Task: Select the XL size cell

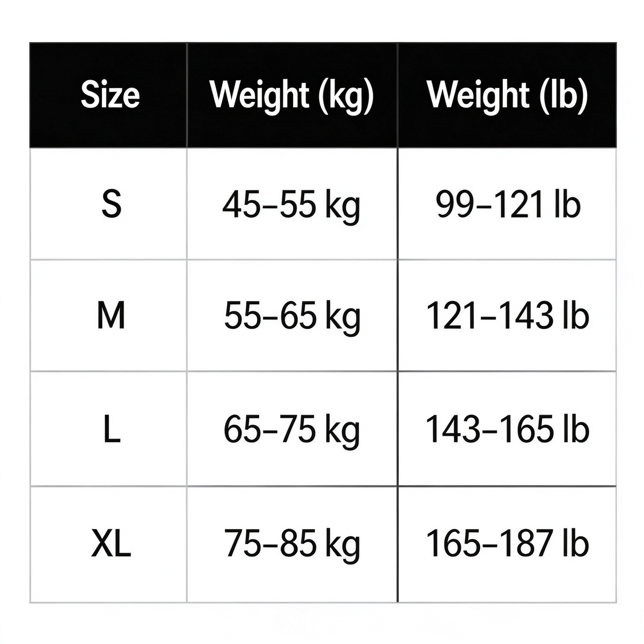Action: click(x=108, y=544)
